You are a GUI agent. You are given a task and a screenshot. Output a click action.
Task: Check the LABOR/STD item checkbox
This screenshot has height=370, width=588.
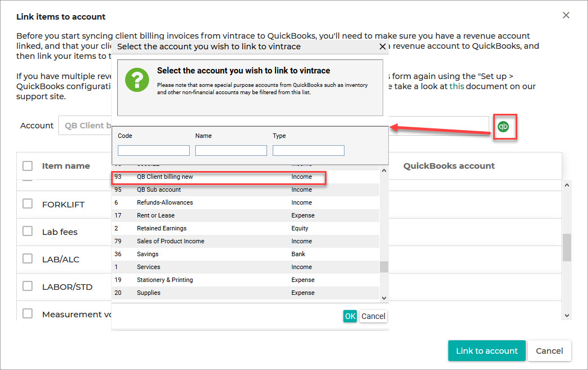click(27, 286)
